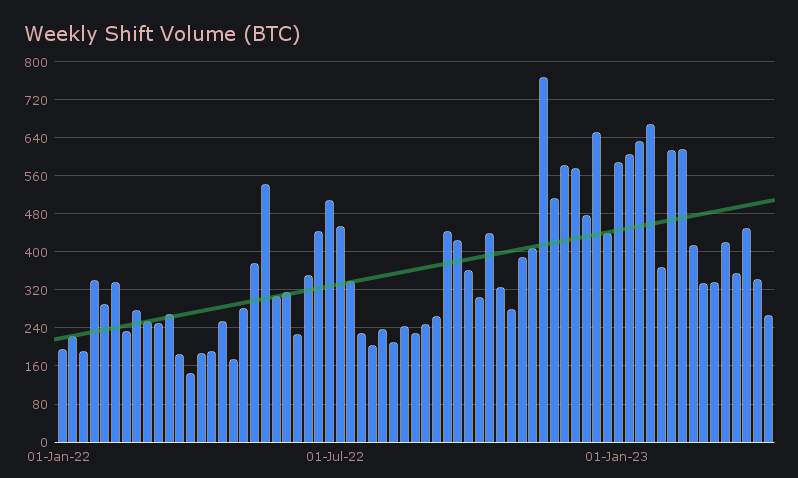Select the 240 y-axis label
798x478 pixels.
[36, 328]
